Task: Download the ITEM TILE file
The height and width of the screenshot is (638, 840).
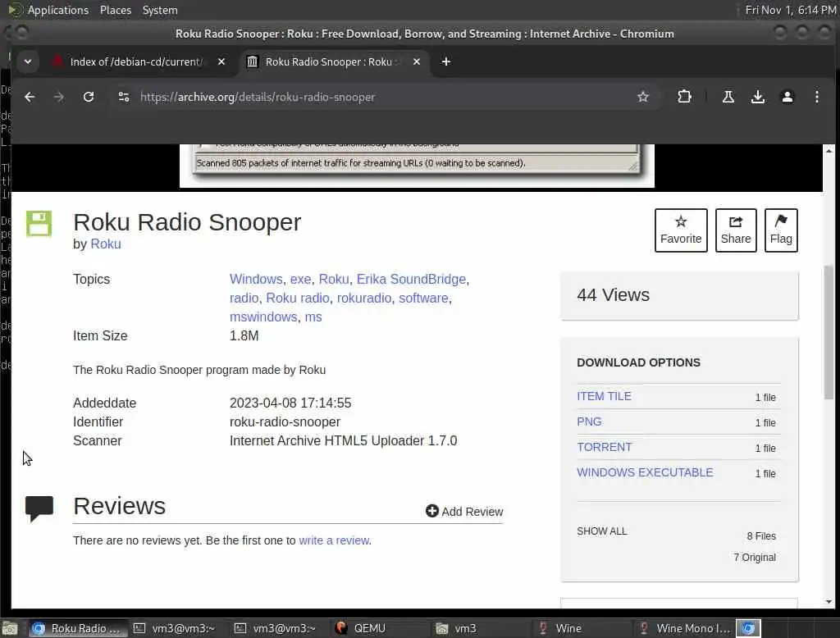Action: tap(604, 396)
